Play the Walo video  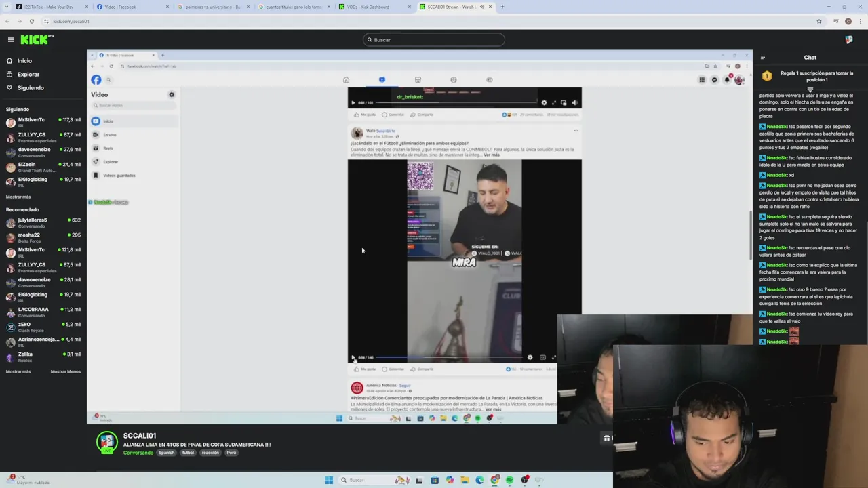click(x=353, y=357)
